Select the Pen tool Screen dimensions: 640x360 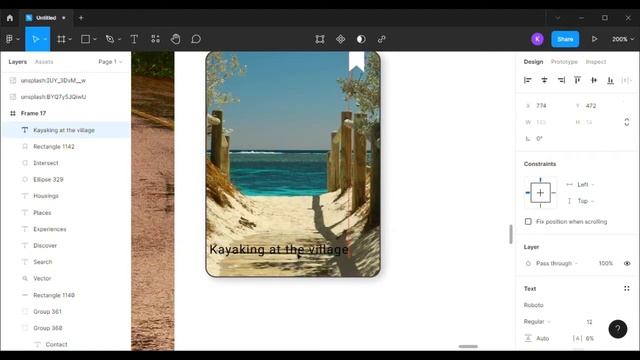(110, 39)
